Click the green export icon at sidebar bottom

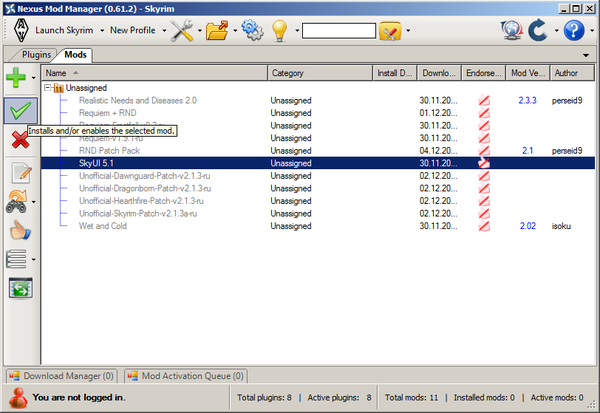19,289
